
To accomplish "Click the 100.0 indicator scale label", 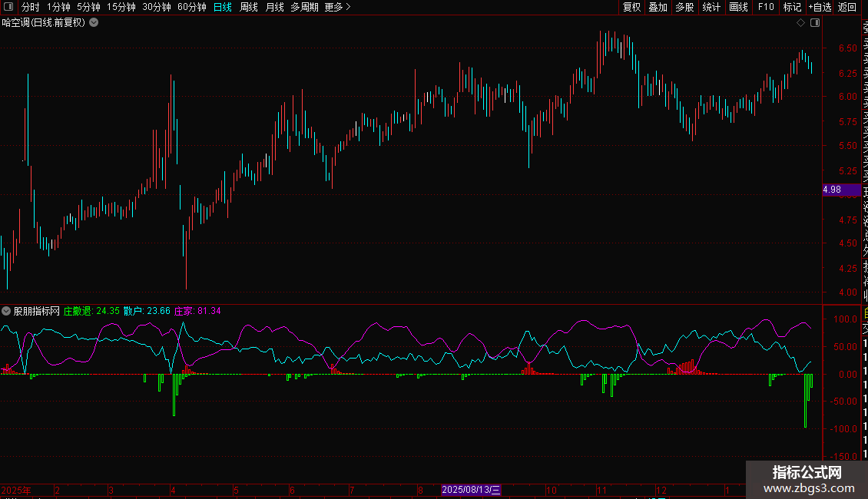I will (845, 319).
